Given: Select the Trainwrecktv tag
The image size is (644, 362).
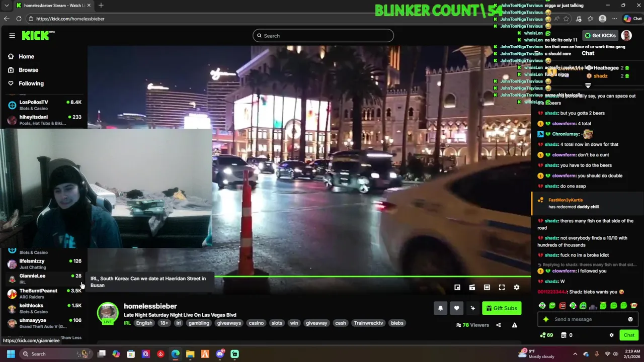Looking at the screenshot, I should click(369, 323).
